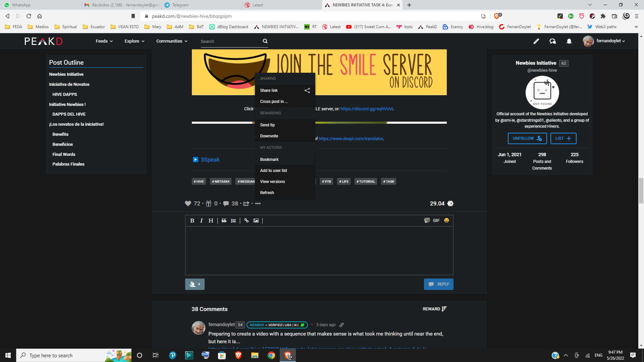This screenshot has width=644, height=362.
Task: Click the REPLY button
Action: point(438,284)
